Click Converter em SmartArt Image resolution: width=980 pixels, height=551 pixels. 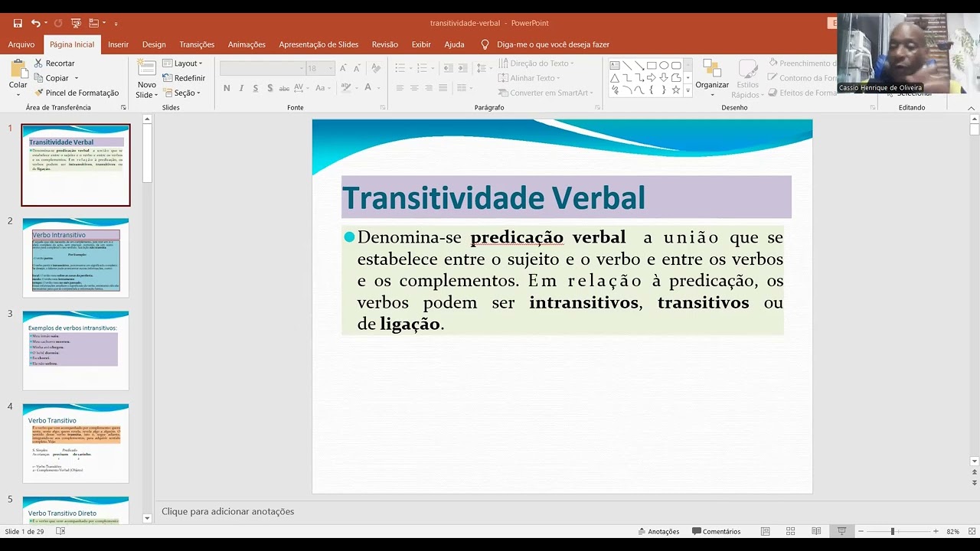[x=546, y=93]
